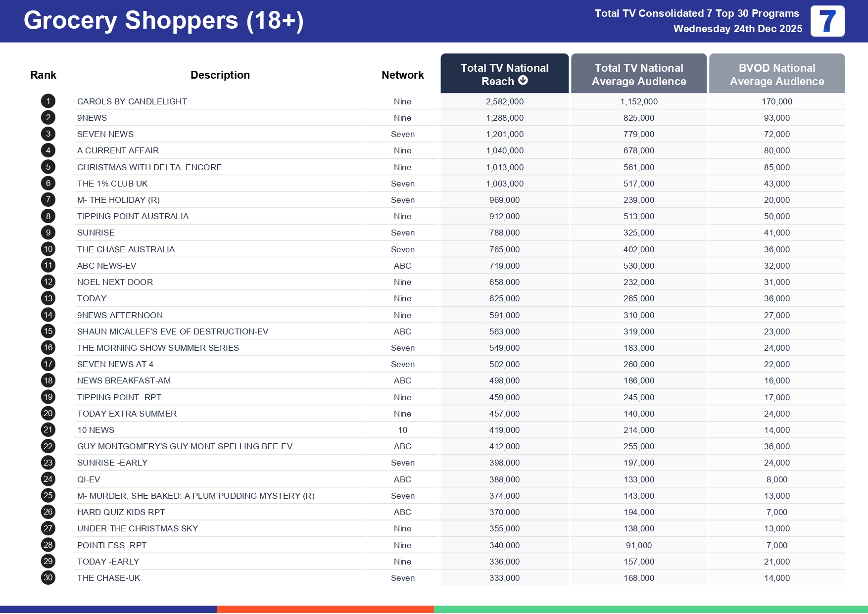Click the Channel 7 logo
The height and width of the screenshot is (614, 868).
pos(827,21)
